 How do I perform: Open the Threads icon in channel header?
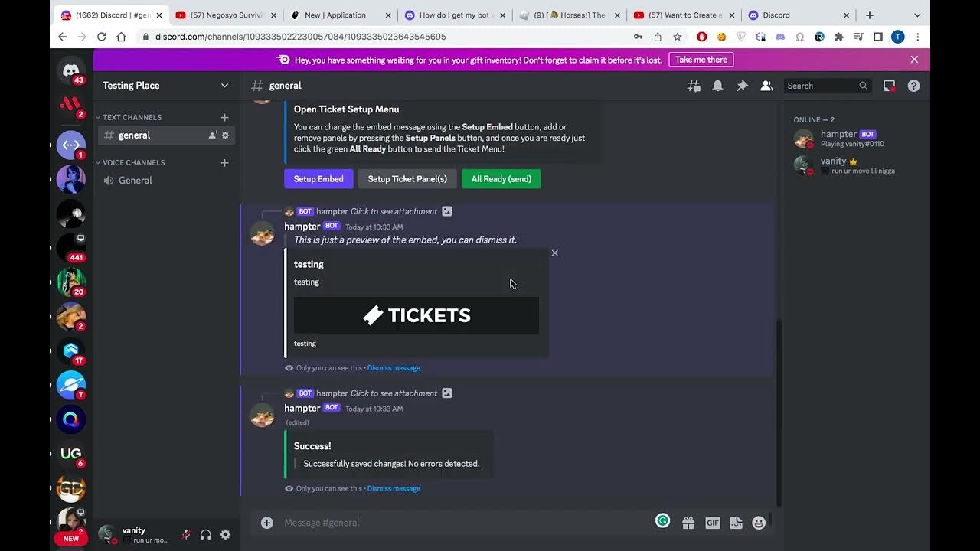(694, 86)
